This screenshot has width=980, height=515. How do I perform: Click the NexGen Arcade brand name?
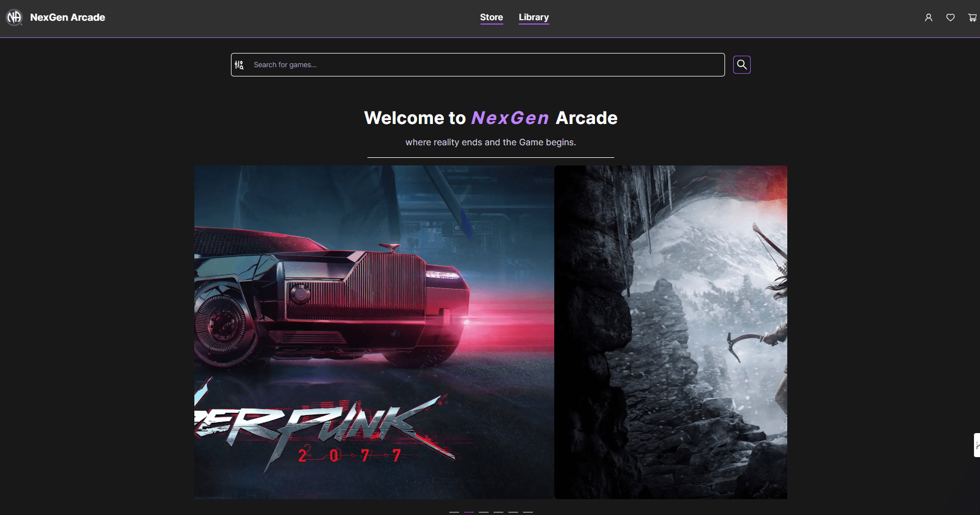pyautogui.click(x=68, y=17)
